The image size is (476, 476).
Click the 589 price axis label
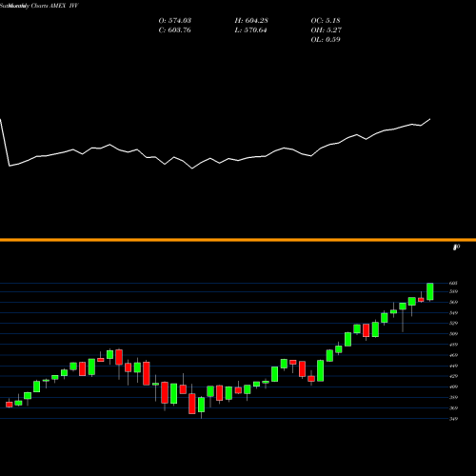click(x=453, y=291)
